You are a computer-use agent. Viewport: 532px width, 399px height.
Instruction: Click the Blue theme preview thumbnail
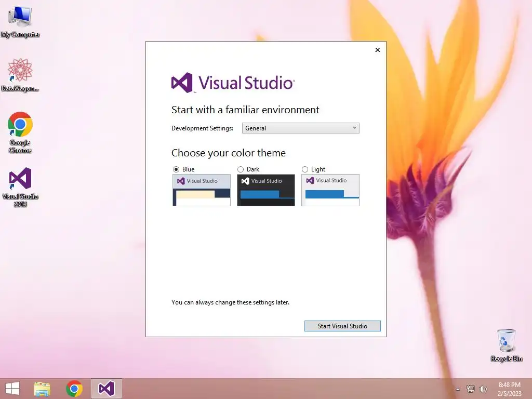pos(202,190)
